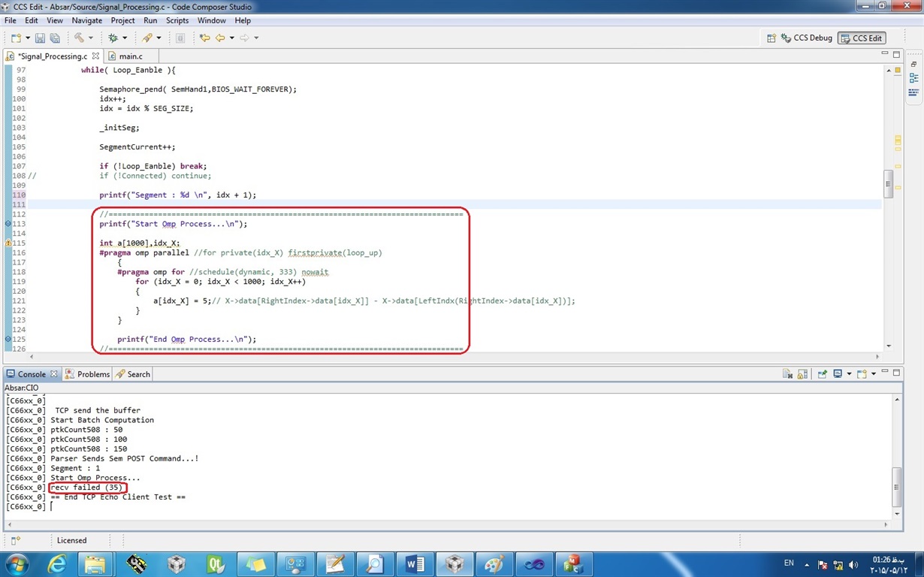Image resolution: width=924 pixels, height=577 pixels.
Task: Click the "recv failed (35)" console line
Action: click(x=86, y=488)
